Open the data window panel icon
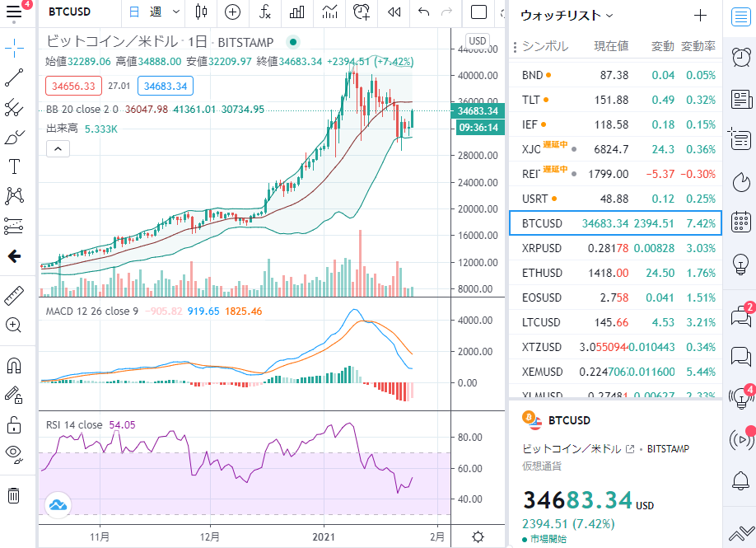The width and height of the screenshot is (756, 548). coord(740,140)
